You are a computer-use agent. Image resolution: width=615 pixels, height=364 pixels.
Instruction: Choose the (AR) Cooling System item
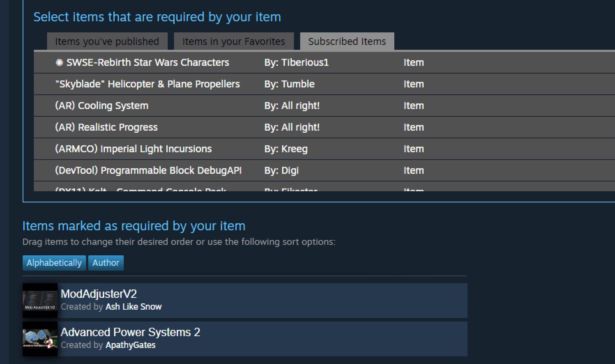tap(324, 106)
